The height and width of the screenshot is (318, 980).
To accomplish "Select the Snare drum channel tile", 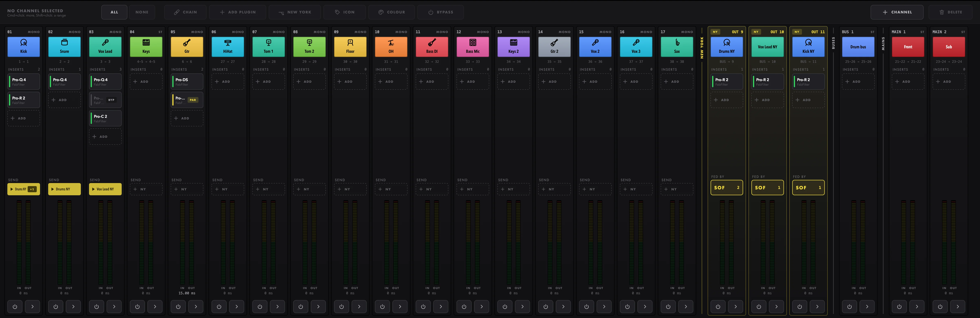I will point(64,47).
